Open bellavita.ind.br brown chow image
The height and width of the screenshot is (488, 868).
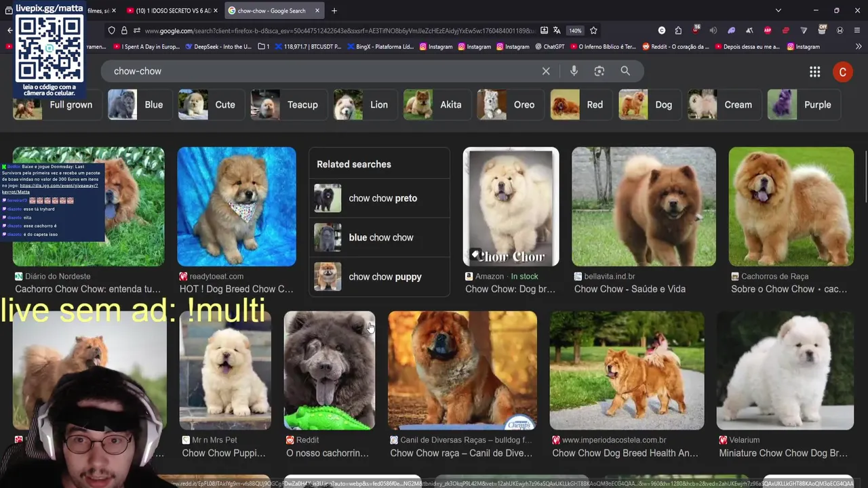644,207
